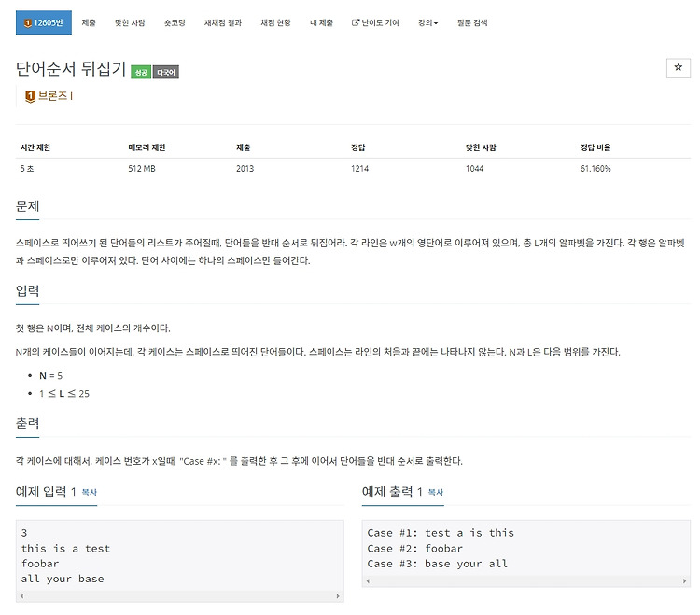Image resolution: width=700 pixels, height=615 pixels.
Task: Click the 맞힌 사람 column header in table
Action: tap(481, 147)
